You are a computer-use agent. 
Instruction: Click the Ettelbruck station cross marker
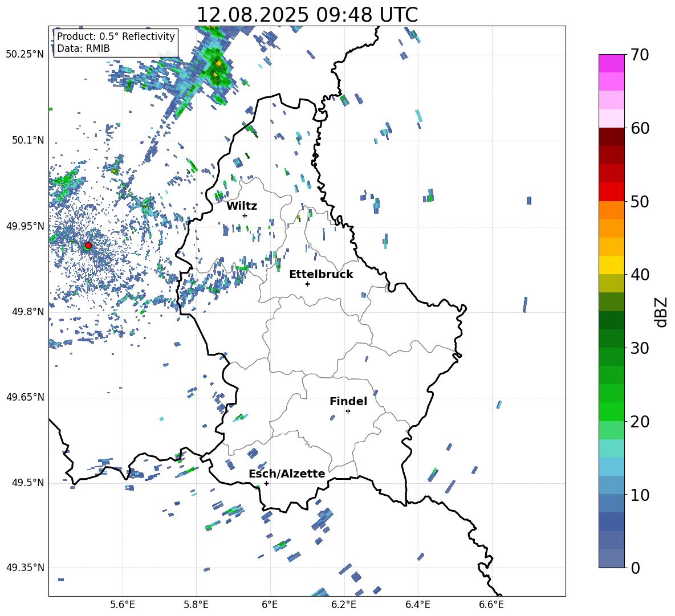point(307,284)
